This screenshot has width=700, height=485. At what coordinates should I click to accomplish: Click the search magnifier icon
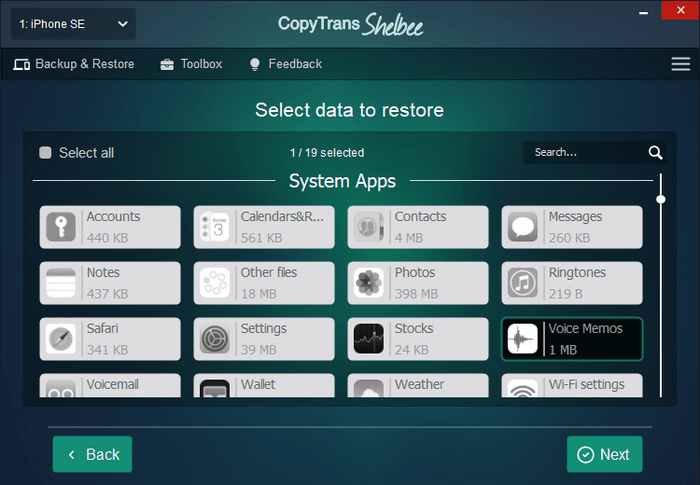(655, 153)
